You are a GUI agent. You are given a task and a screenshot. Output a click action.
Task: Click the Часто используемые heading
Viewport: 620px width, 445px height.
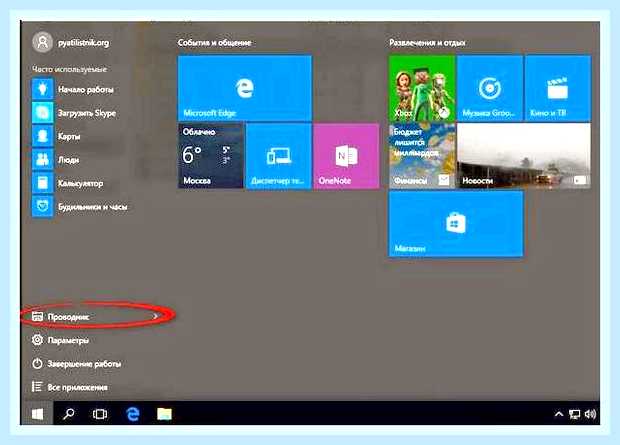tap(70, 69)
